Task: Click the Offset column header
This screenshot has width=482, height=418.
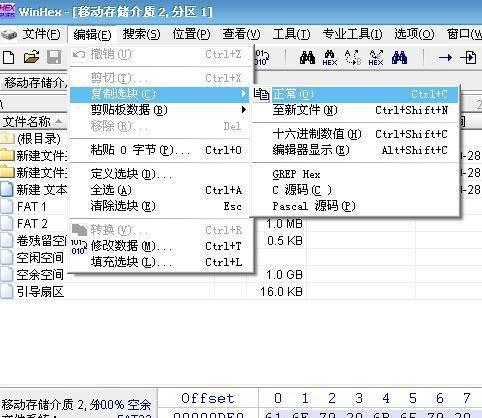Action: coord(207,398)
